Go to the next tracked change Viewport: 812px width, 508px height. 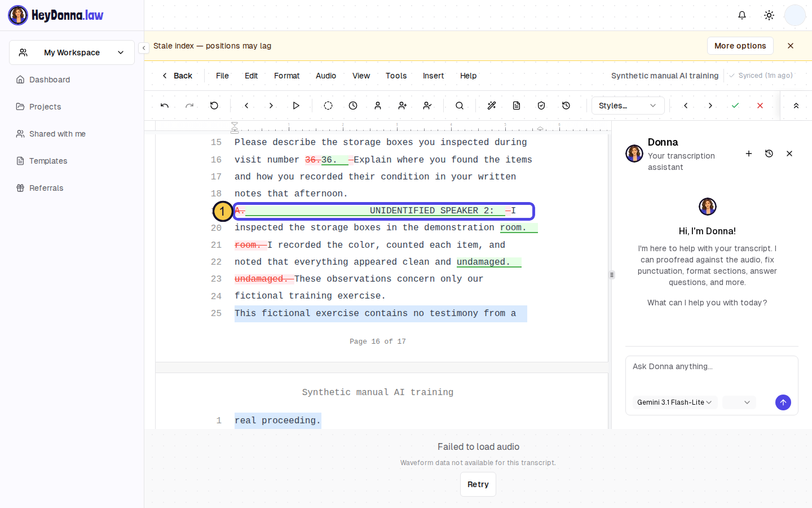710,106
